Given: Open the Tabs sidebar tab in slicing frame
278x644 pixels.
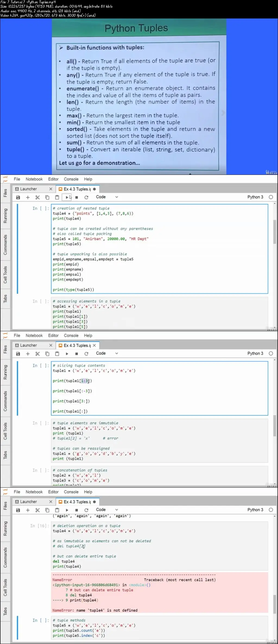Looking at the screenshot, I should coord(5,455).
